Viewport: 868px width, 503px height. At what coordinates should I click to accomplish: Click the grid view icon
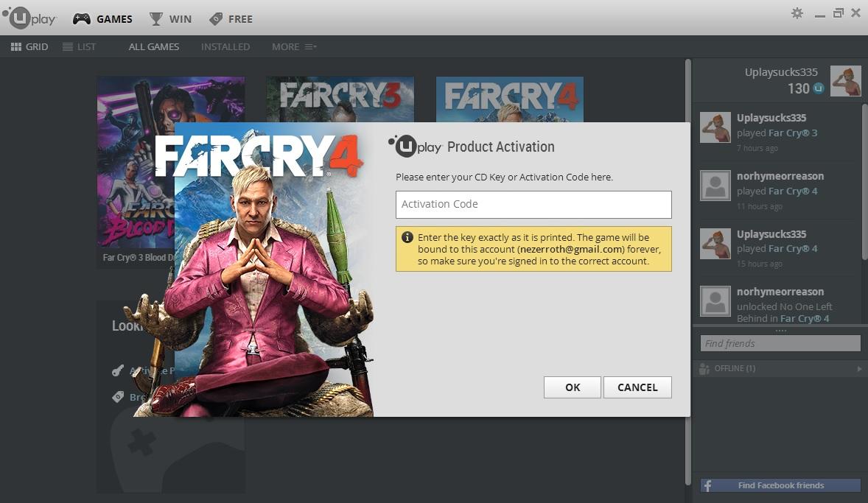point(16,46)
